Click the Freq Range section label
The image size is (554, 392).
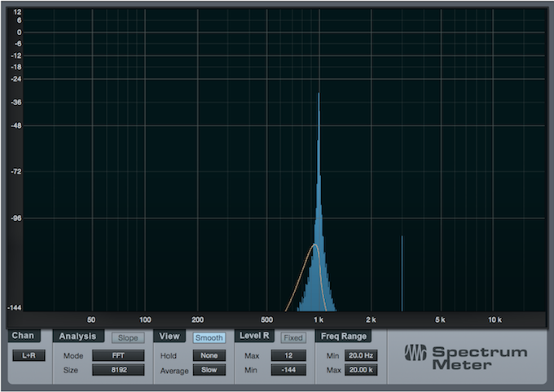pyautogui.click(x=344, y=336)
